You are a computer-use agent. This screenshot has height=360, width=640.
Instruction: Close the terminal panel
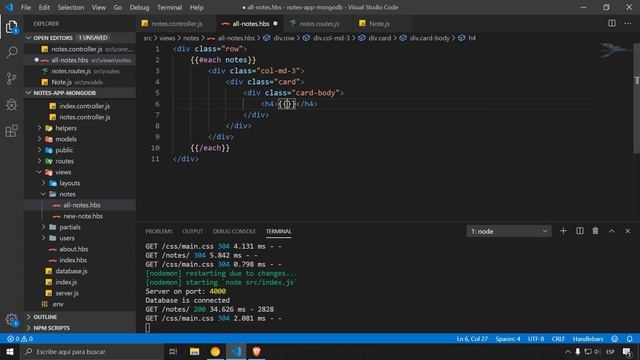(x=627, y=231)
